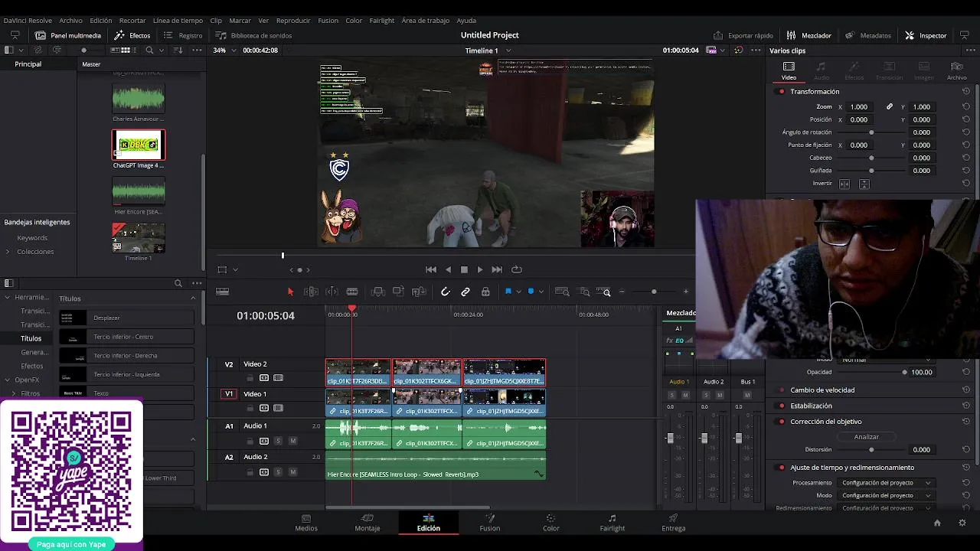Stop playback

pyautogui.click(x=464, y=269)
